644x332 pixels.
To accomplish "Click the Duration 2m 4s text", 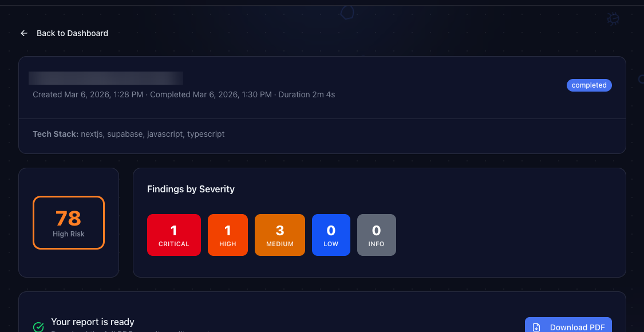I will (x=306, y=94).
